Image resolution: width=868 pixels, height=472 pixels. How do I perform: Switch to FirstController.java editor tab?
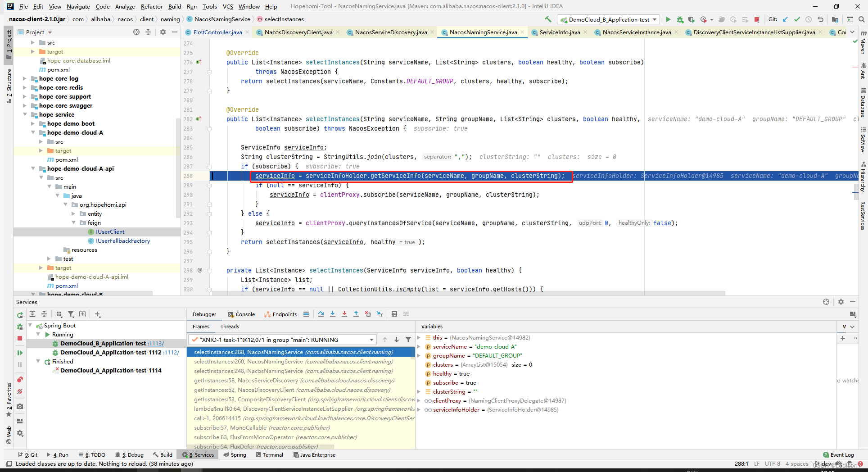tap(217, 32)
